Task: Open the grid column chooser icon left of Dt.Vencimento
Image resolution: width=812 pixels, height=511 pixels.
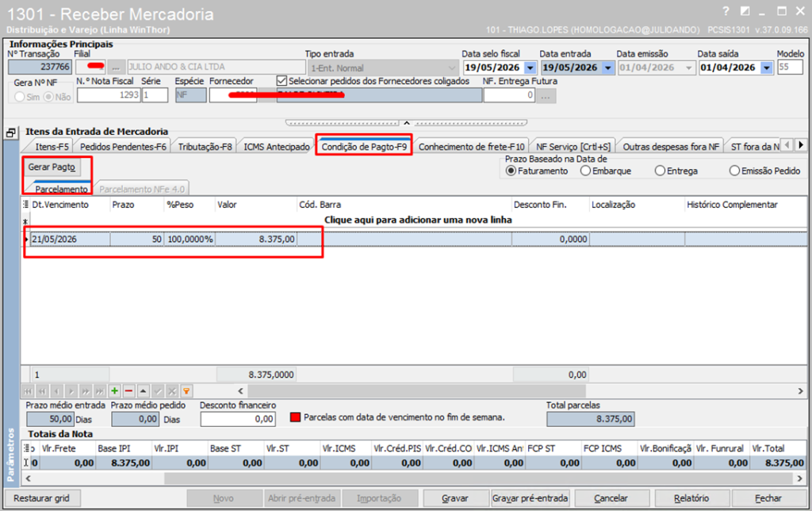Action: point(26,205)
